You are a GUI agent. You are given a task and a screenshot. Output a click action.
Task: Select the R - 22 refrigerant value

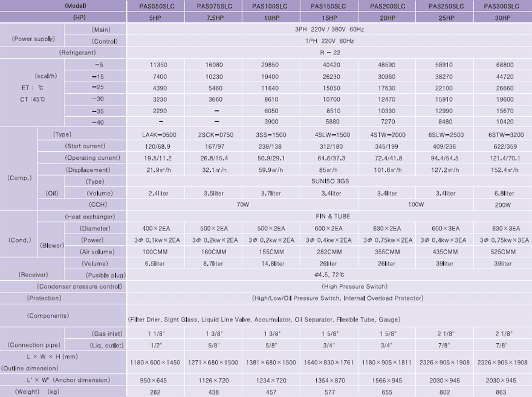pyautogui.click(x=329, y=53)
